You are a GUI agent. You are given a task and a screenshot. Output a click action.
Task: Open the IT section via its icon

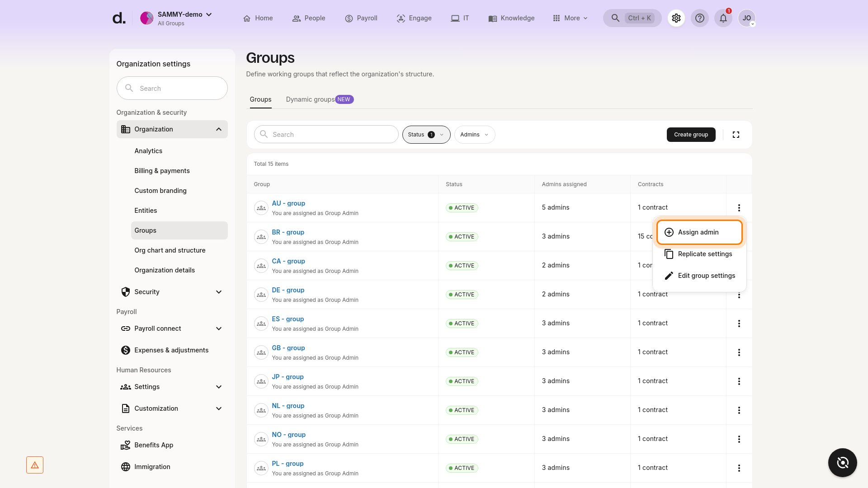(x=455, y=18)
